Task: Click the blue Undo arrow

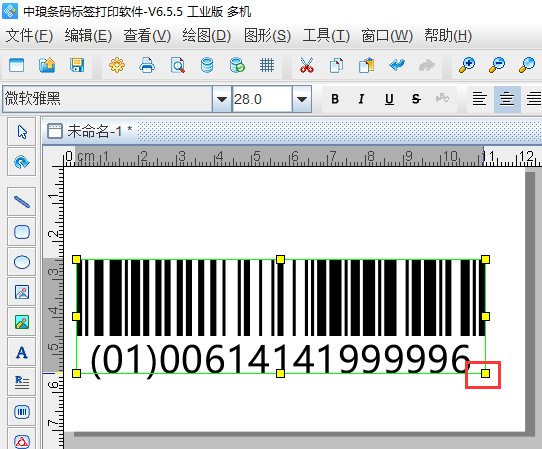Action: (397, 65)
